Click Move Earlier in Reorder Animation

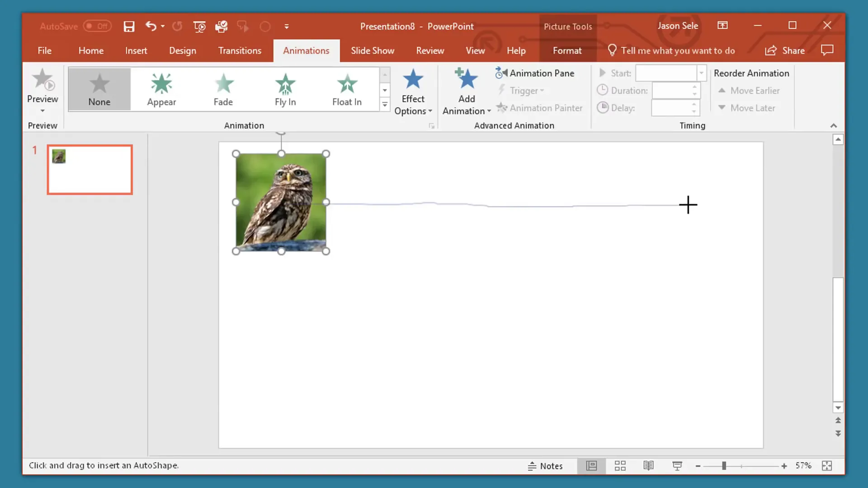point(749,90)
